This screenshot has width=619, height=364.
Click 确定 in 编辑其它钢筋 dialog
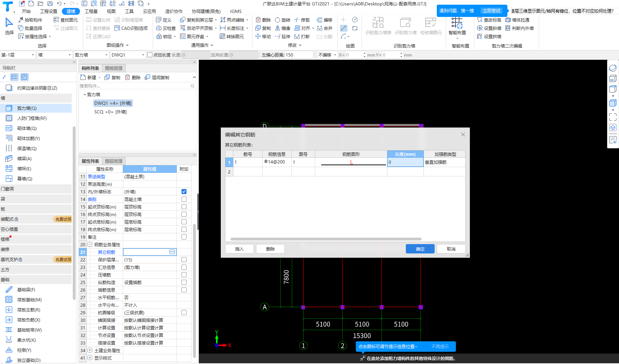[x=420, y=249]
